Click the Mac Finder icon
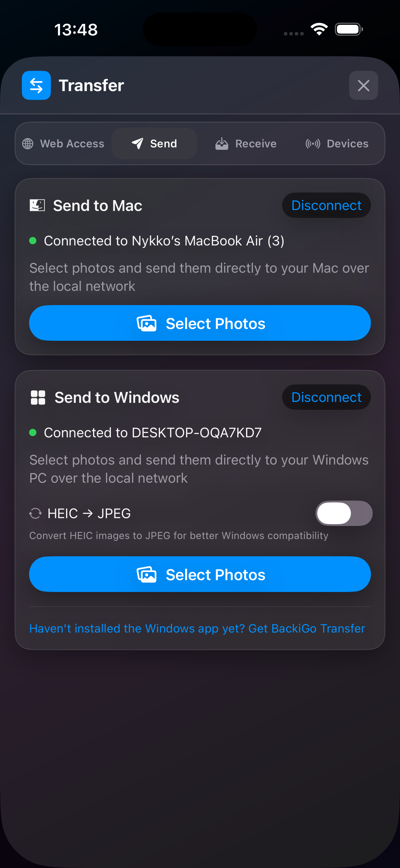The image size is (400, 868). (x=37, y=205)
